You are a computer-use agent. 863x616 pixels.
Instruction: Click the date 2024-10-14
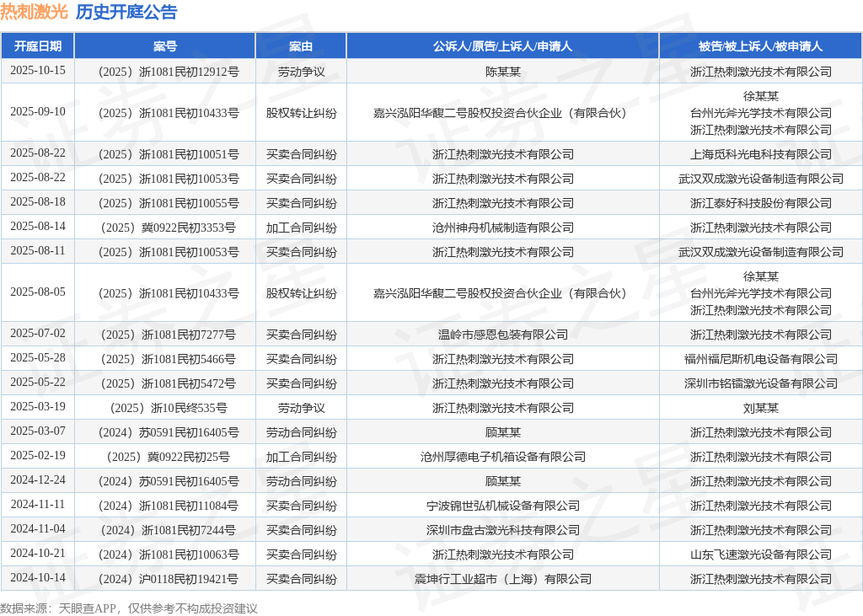click(37, 577)
